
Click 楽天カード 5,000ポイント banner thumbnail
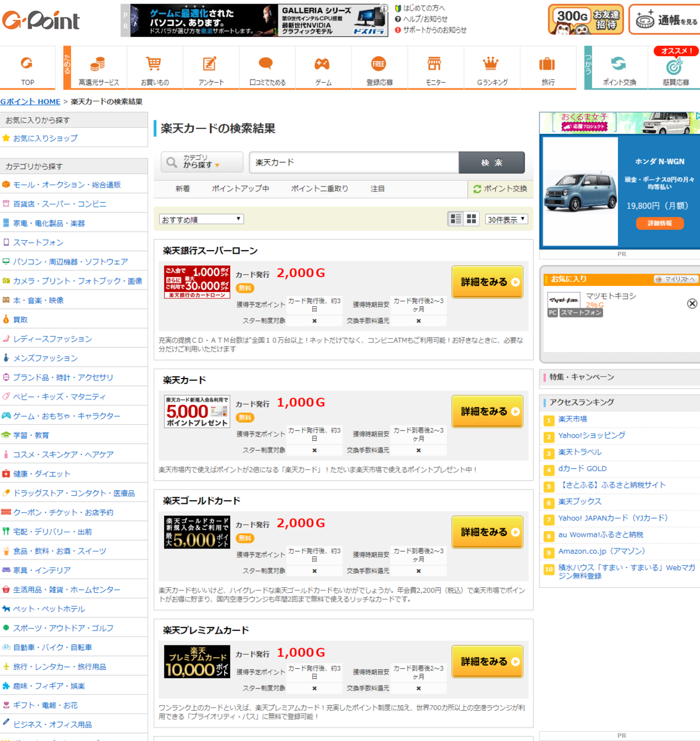coord(197,412)
